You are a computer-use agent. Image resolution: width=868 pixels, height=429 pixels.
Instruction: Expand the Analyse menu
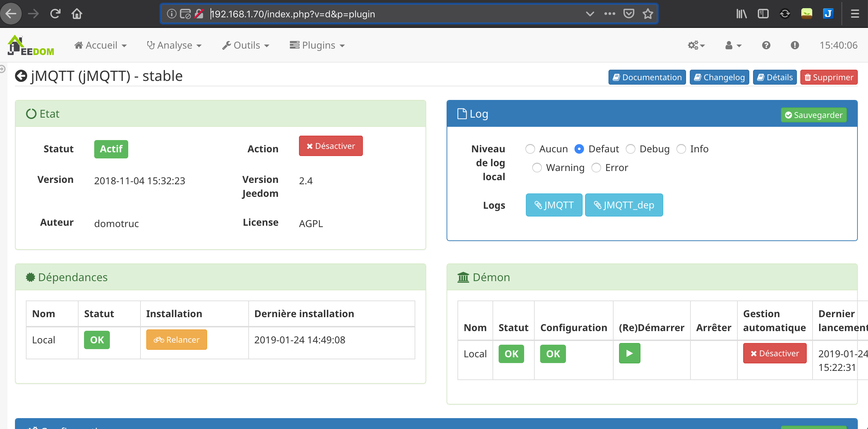(174, 45)
